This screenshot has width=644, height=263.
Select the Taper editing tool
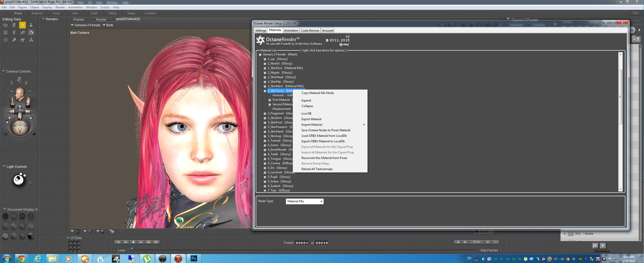coord(14,32)
